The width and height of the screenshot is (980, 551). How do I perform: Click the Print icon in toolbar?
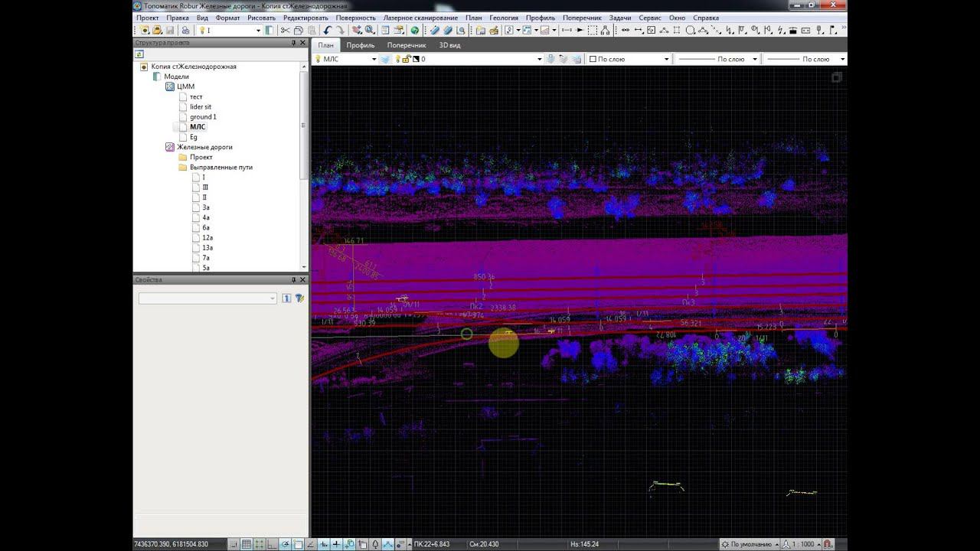(x=185, y=31)
